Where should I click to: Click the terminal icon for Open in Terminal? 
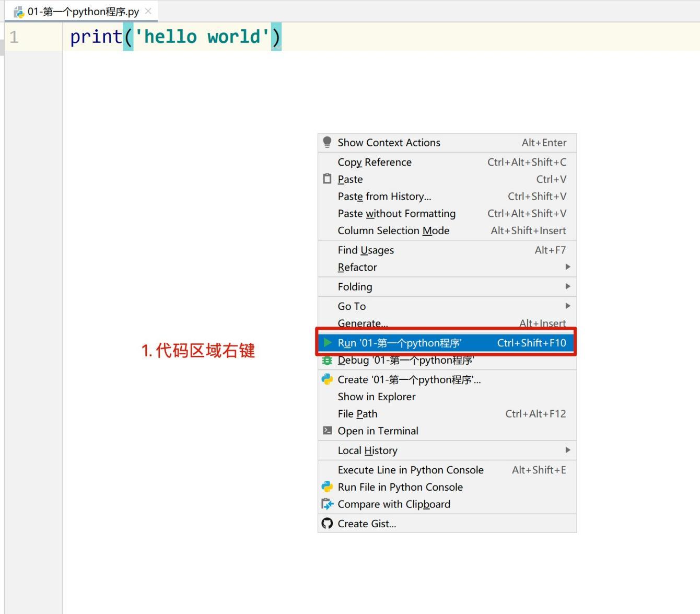point(328,431)
